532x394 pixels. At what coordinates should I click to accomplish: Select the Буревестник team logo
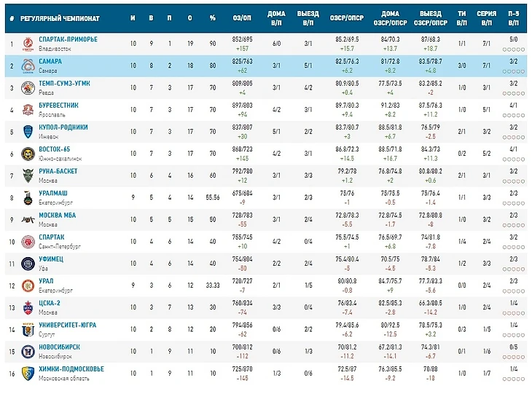point(28,110)
